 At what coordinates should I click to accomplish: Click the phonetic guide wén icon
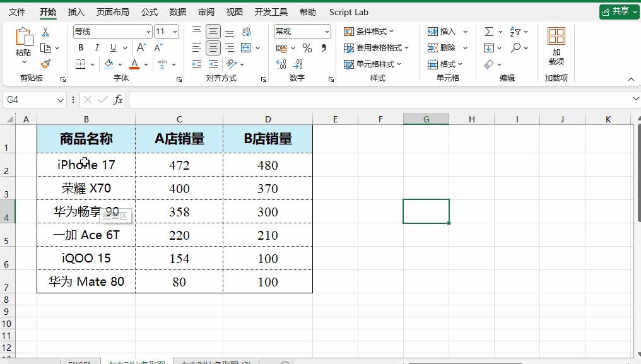point(162,64)
